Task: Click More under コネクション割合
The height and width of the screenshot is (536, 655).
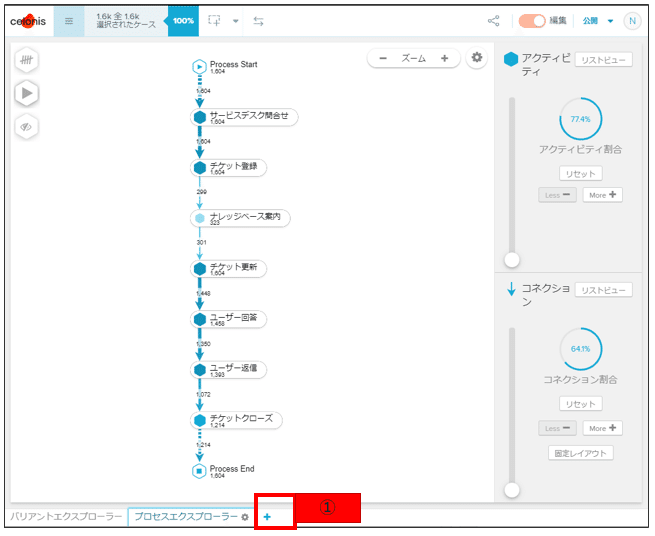Action: coord(602,428)
